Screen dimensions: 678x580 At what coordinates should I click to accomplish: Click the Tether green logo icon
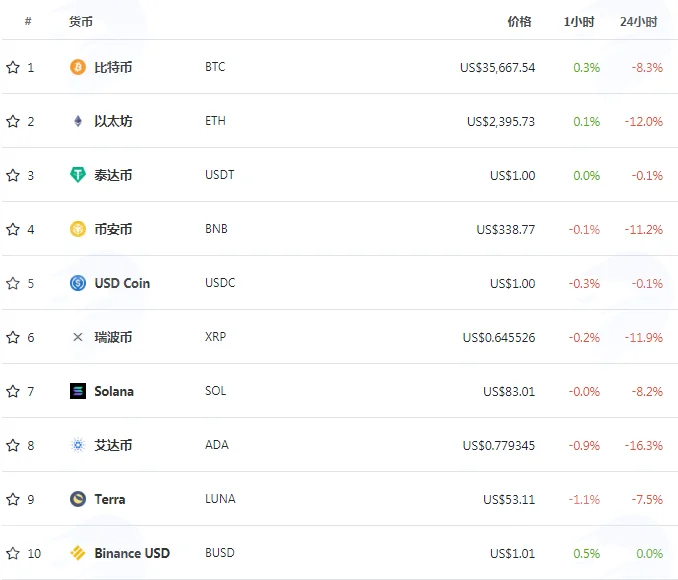point(78,175)
